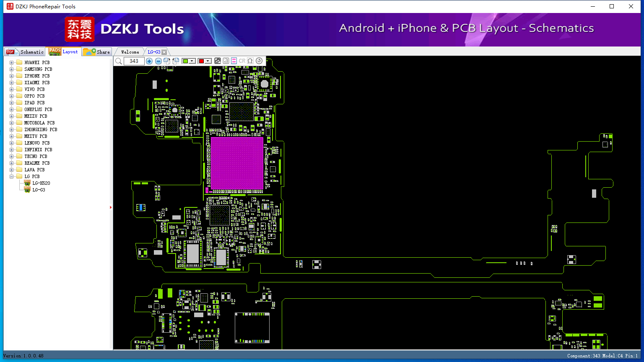Click the Component:343 Model:C4 Pin:1 status text
The height and width of the screenshot is (362, 644).
click(x=602, y=356)
